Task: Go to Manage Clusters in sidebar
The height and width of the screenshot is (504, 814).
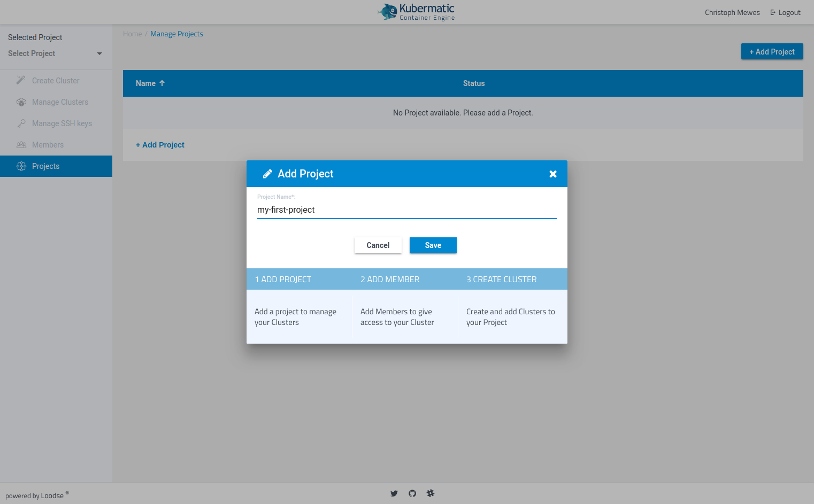Action: (56, 102)
